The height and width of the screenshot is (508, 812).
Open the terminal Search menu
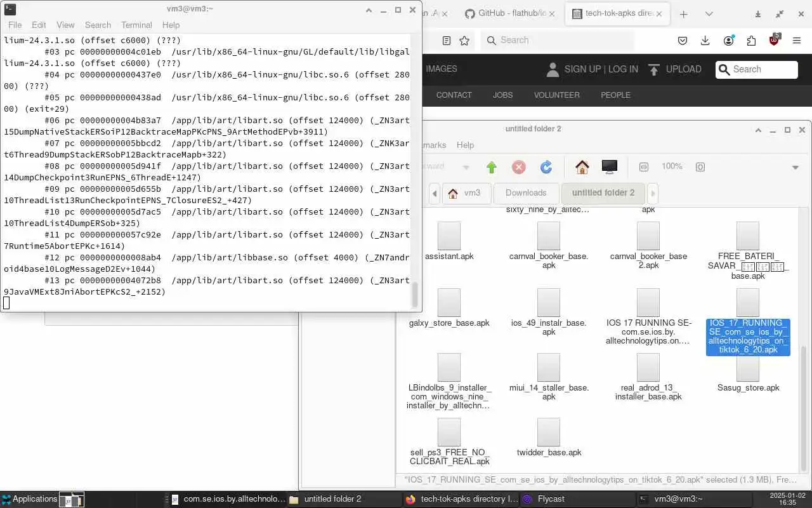98,25
